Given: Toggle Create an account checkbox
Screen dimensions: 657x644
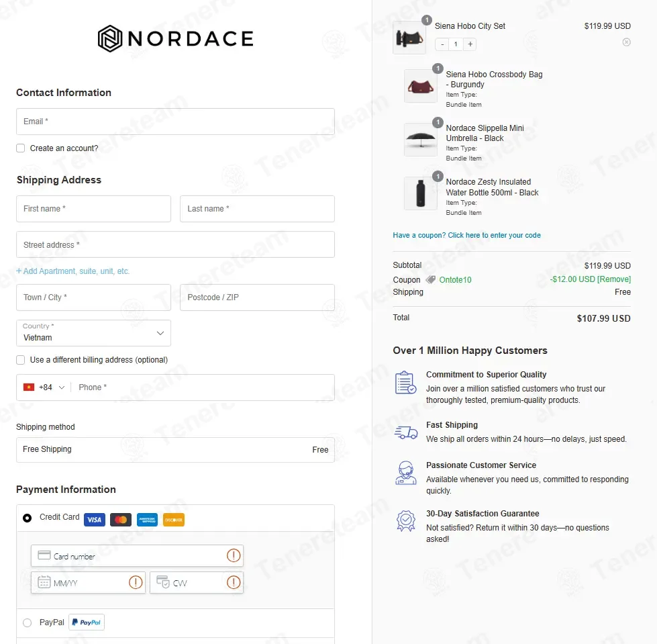Looking at the screenshot, I should 21,148.
